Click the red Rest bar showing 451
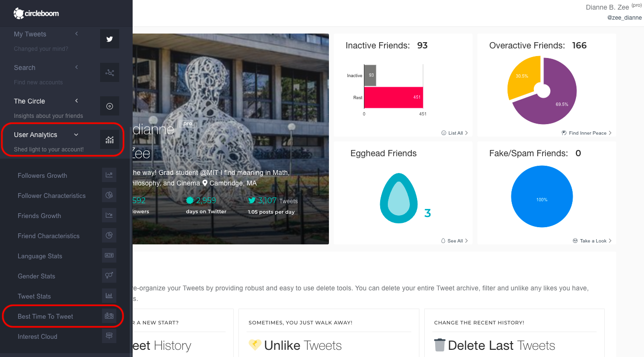 [394, 97]
